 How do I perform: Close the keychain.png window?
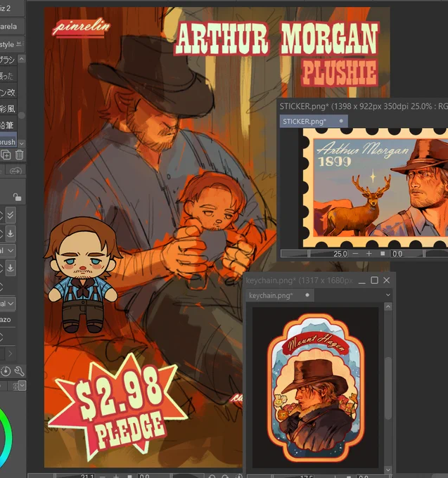point(386,280)
